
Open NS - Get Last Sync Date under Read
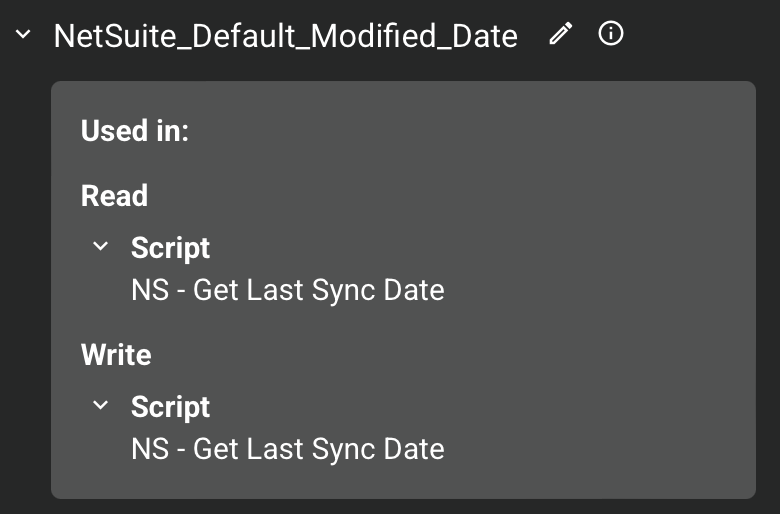(287, 290)
